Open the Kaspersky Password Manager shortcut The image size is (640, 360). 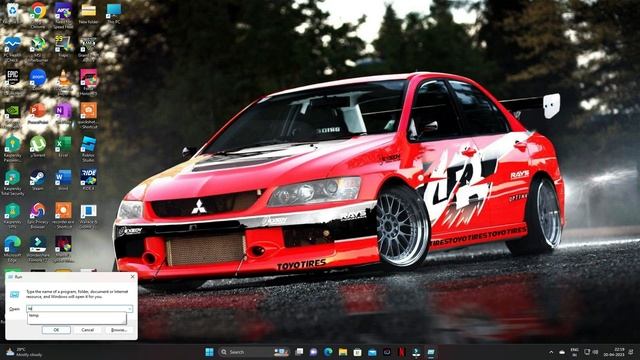point(12,149)
